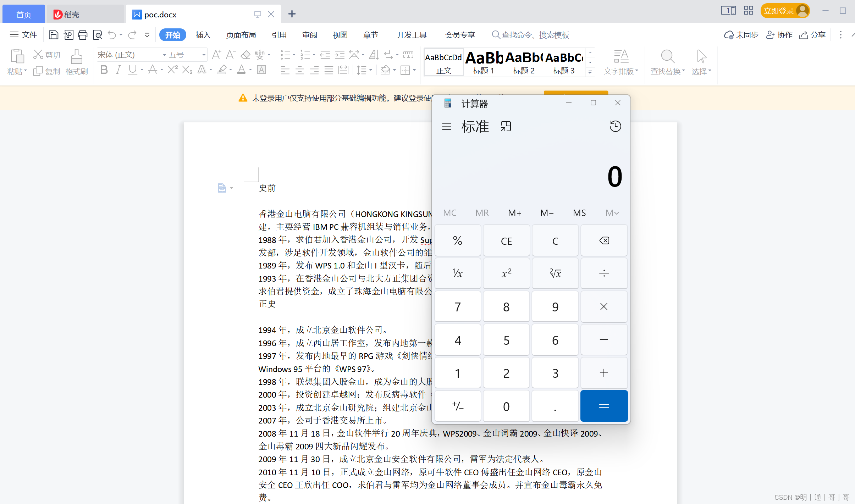Toggle right paragraph alignment
Image resolution: width=855 pixels, height=504 pixels.
314,70
